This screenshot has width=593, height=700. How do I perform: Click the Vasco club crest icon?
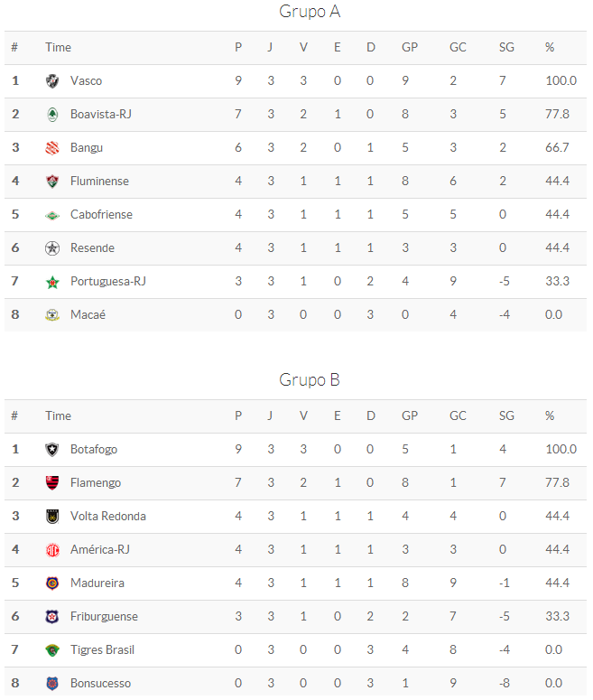coord(52,81)
